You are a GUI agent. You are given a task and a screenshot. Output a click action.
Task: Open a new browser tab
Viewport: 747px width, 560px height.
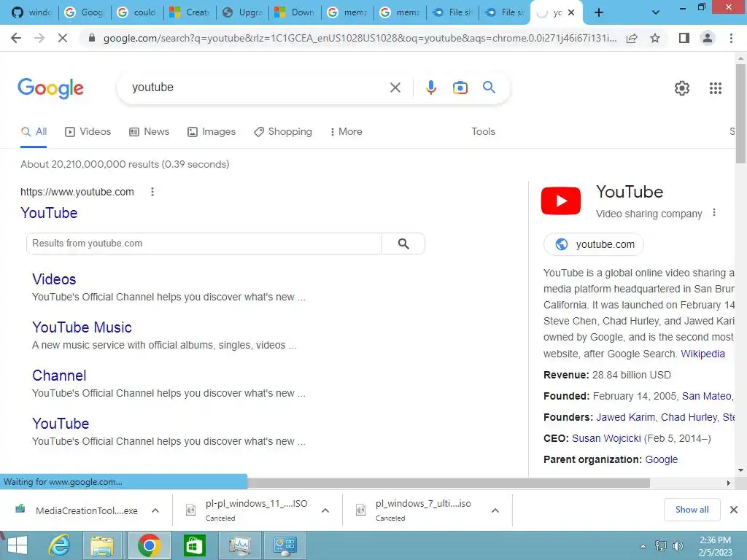[x=599, y=12]
